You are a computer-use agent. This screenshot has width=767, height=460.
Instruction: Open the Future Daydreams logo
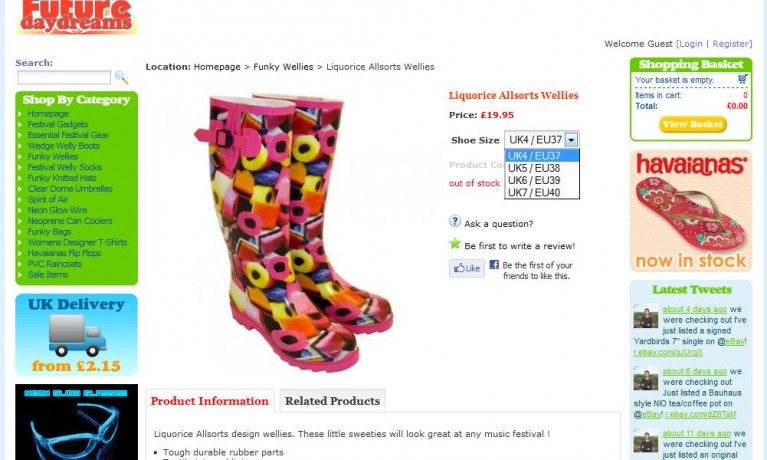(x=77, y=18)
